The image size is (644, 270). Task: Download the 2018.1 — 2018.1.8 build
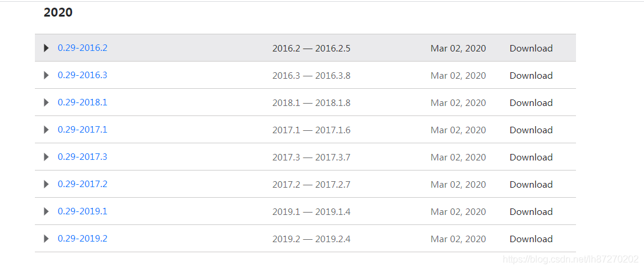point(531,103)
